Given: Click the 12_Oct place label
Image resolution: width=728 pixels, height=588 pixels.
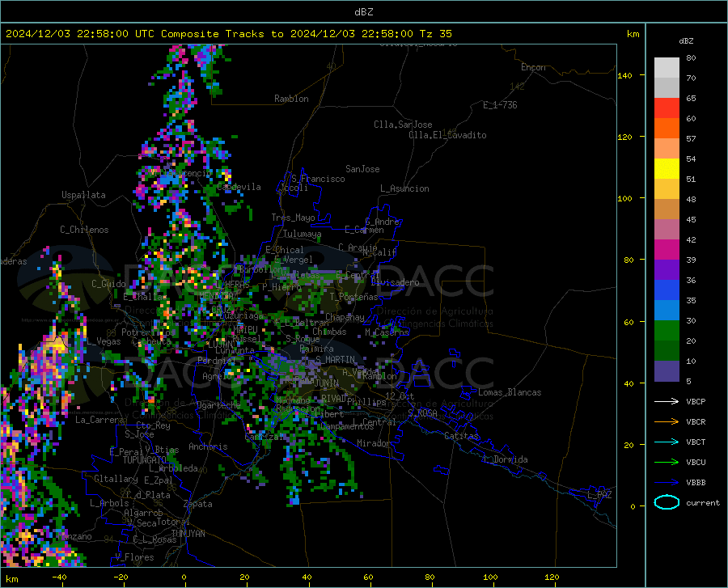Looking at the screenshot, I should (400, 396).
